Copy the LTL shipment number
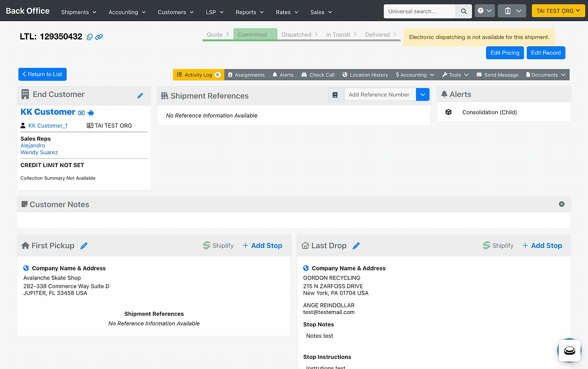Viewport: 588px width, 369px height. coord(90,37)
